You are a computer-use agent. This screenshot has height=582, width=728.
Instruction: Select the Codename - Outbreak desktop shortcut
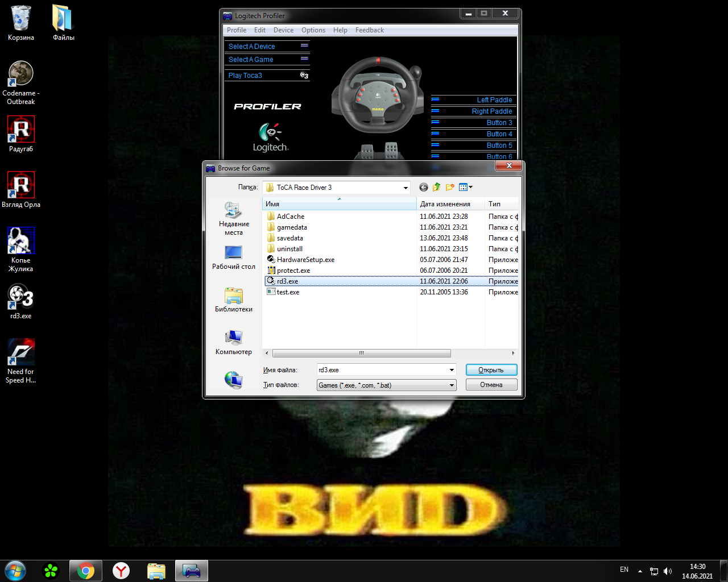[21, 83]
